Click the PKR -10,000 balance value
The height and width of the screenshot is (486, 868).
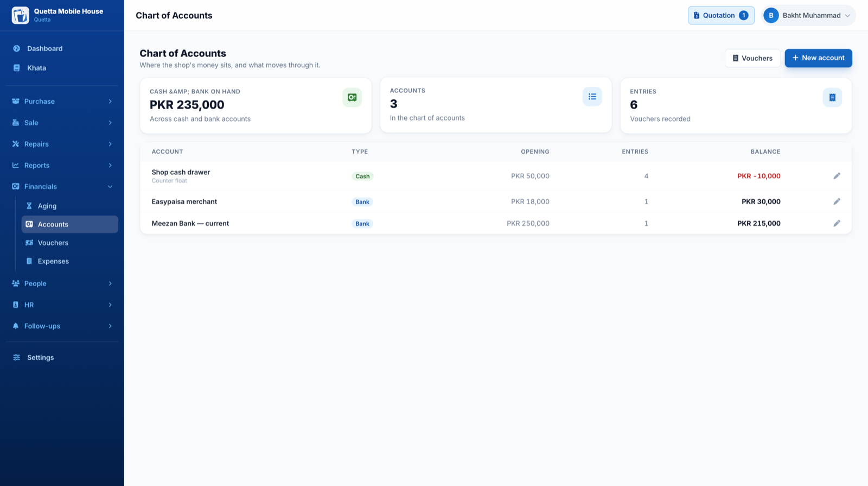(x=758, y=176)
